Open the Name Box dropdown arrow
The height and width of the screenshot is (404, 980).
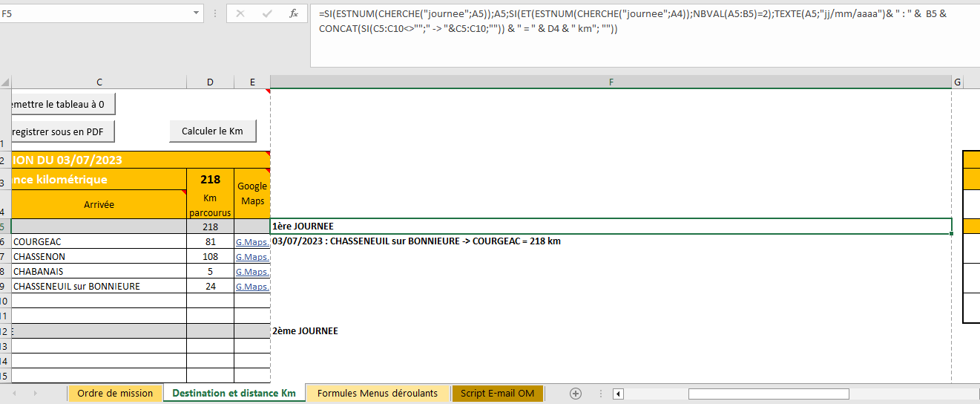196,13
